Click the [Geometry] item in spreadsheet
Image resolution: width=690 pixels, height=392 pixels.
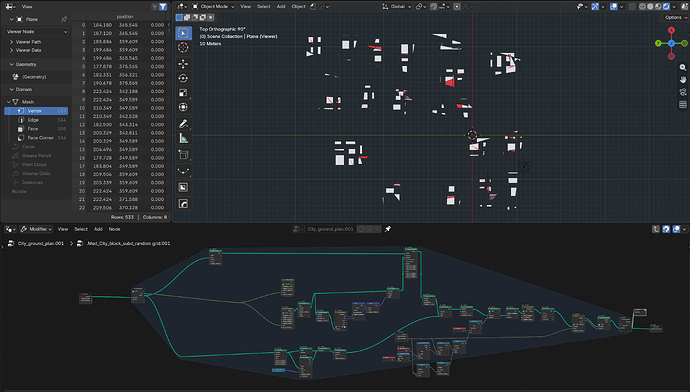coord(34,77)
